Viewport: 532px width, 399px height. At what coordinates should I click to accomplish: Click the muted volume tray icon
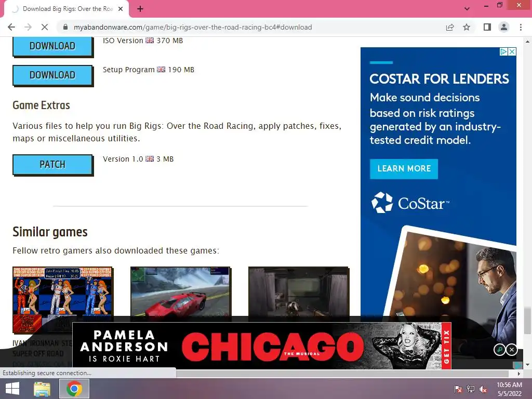(483, 389)
